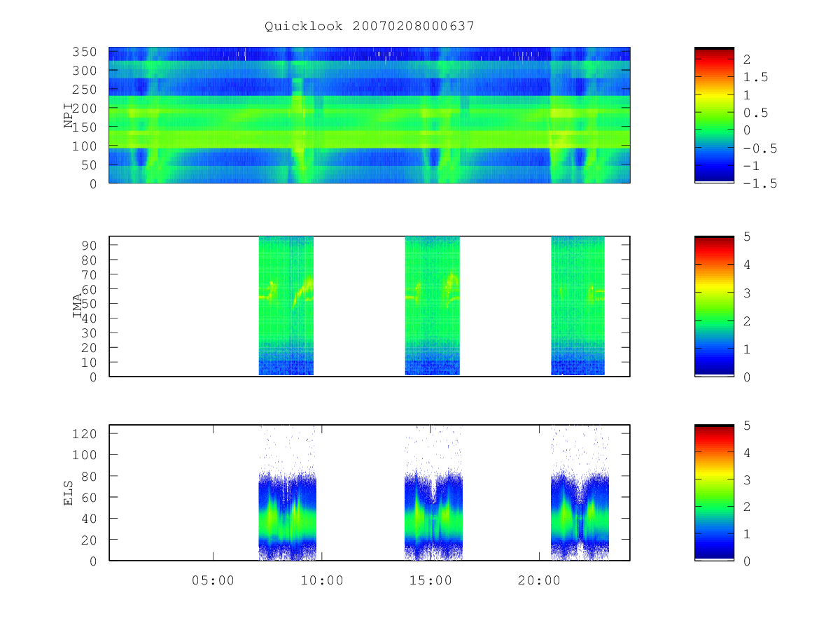Image resolution: width=840 pixels, height=630 pixels.
Task: Click the IMA axis label
Action: pyautogui.click(x=78, y=307)
